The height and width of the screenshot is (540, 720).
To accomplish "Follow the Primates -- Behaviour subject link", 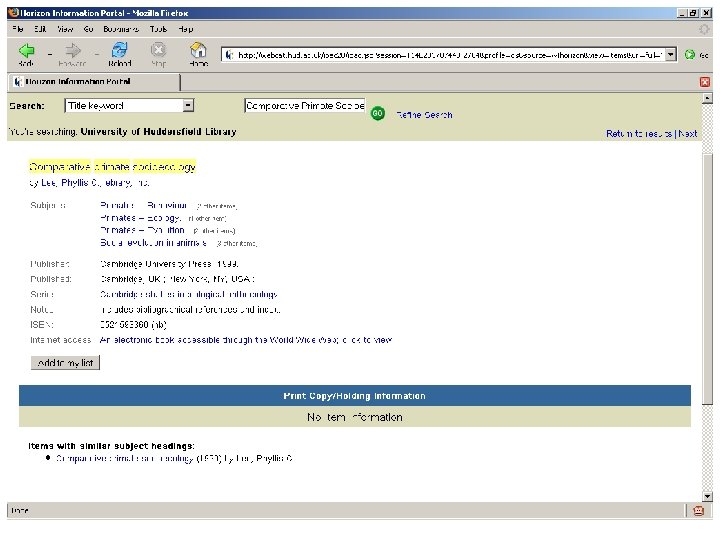I will coord(143,205).
